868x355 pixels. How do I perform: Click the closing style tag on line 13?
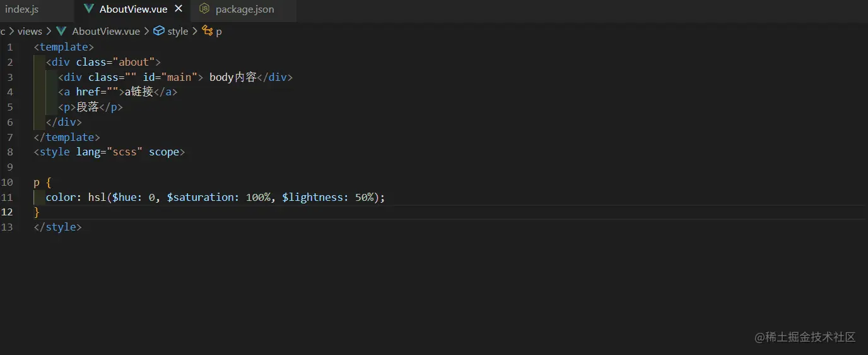pos(58,227)
